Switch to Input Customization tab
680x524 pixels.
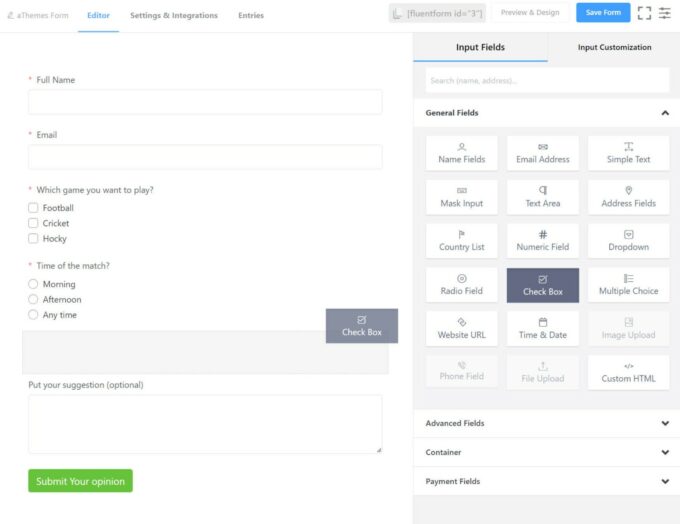[x=614, y=47]
